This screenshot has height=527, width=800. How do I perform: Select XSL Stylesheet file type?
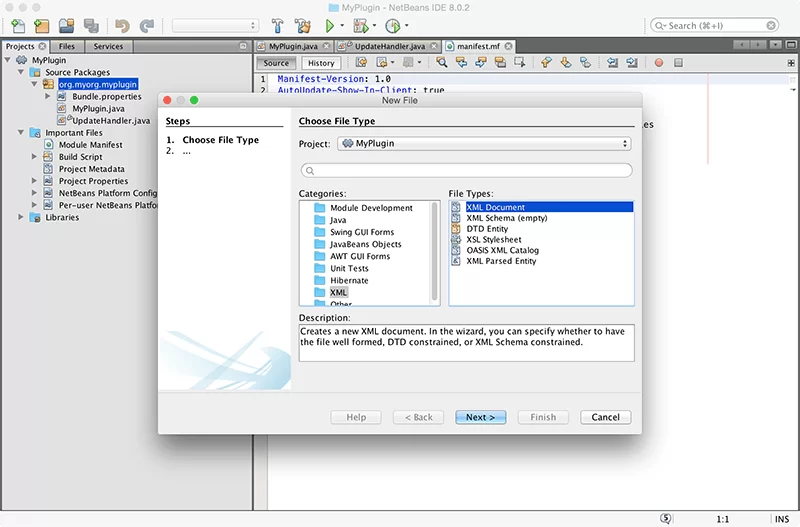point(494,240)
